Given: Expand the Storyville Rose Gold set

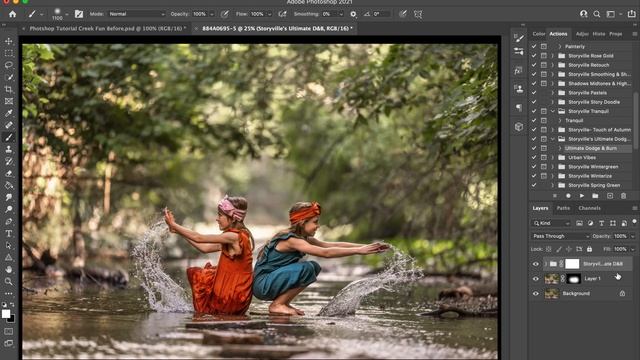Looking at the screenshot, I should [x=553, y=56].
